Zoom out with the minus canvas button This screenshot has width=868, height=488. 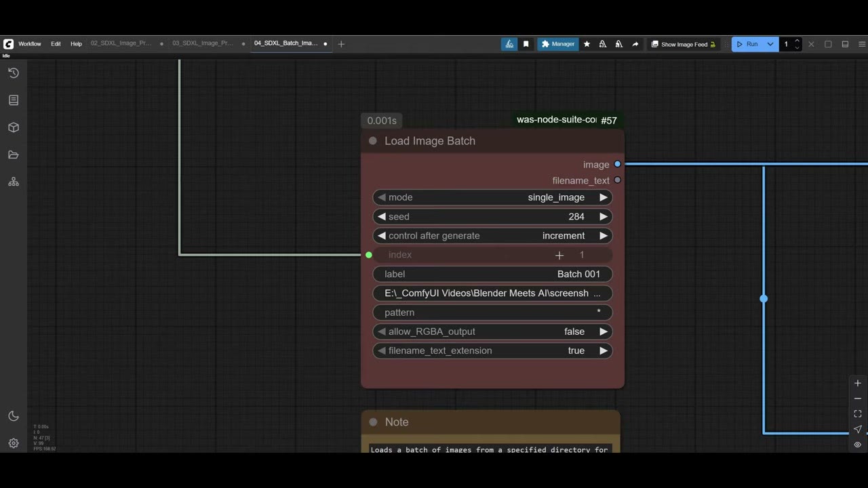(x=858, y=399)
